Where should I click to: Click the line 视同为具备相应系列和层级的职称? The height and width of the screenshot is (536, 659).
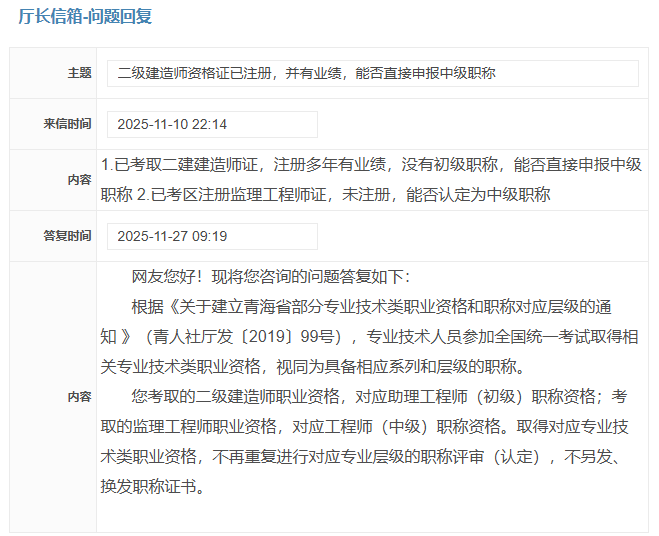330,365
